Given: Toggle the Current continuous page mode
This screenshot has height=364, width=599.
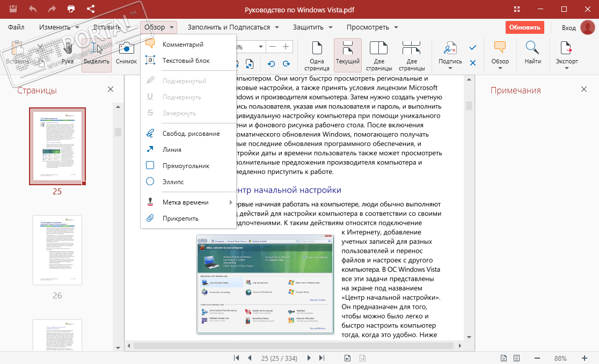Looking at the screenshot, I should coord(347,55).
